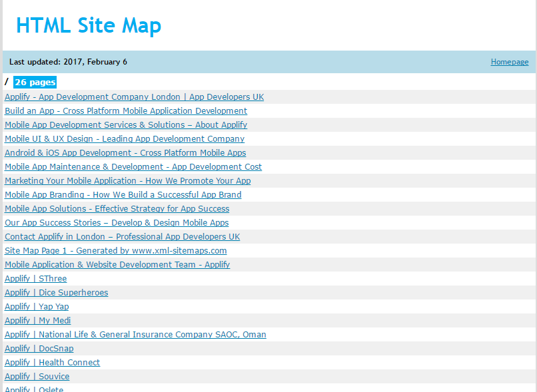This screenshot has width=537, height=392.
Task: Open Android & iOS App Development link
Action: 125,153
